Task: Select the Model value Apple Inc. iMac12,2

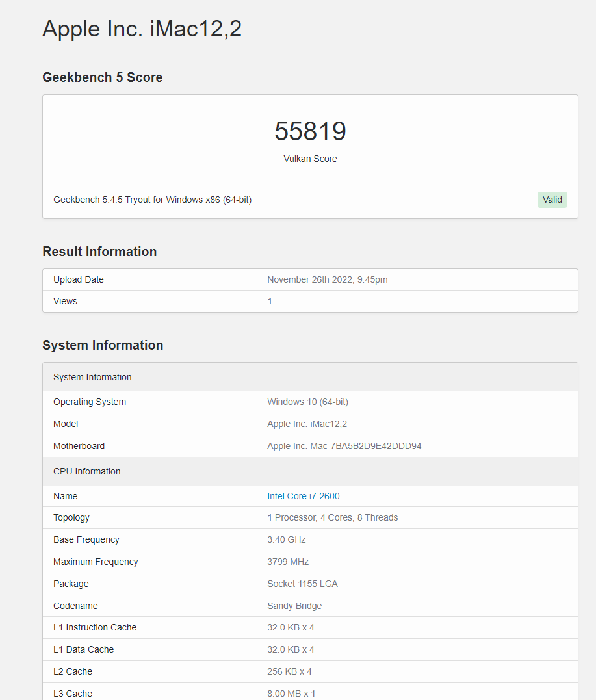Action: coord(307,424)
